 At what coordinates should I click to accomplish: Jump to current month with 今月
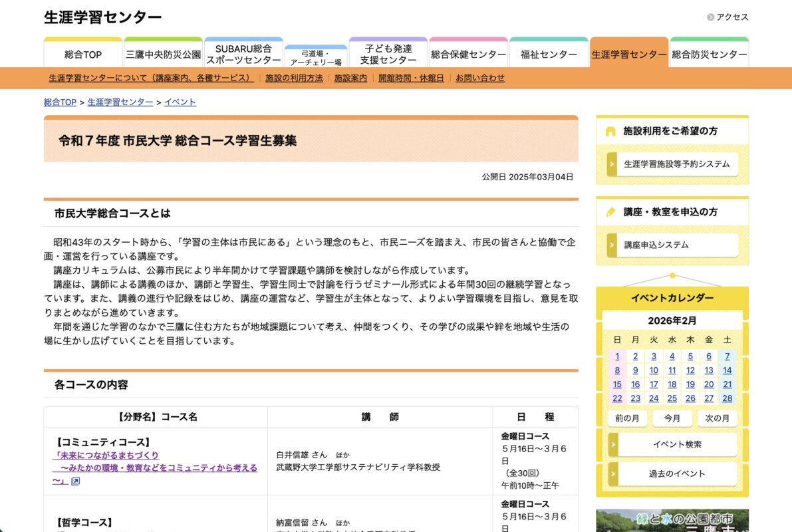coord(672,418)
